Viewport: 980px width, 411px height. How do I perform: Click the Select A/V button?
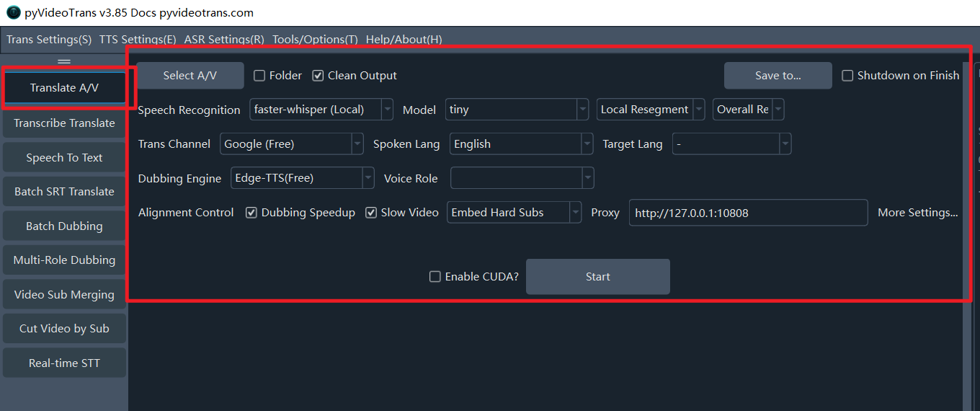(x=190, y=76)
